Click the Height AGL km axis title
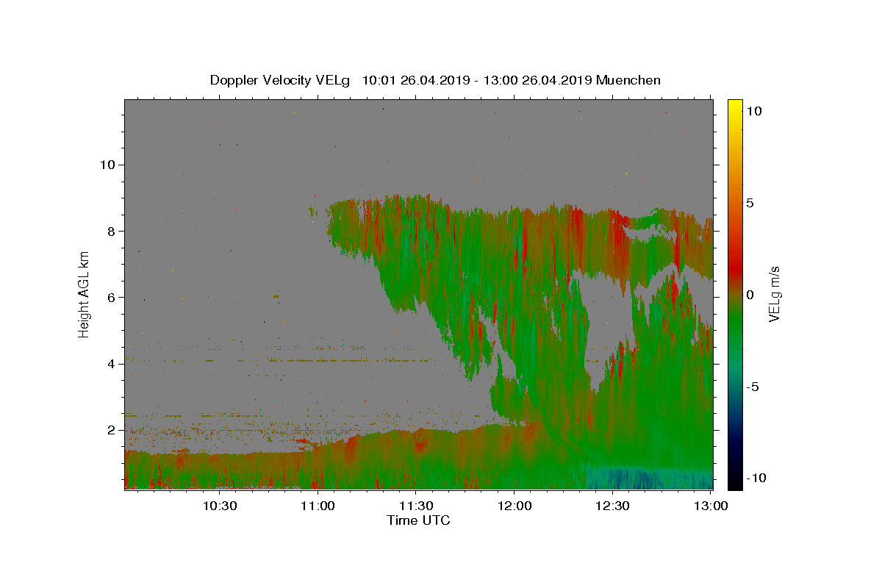The width and height of the screenshot is (882, 588). click(x=85, y=294)
